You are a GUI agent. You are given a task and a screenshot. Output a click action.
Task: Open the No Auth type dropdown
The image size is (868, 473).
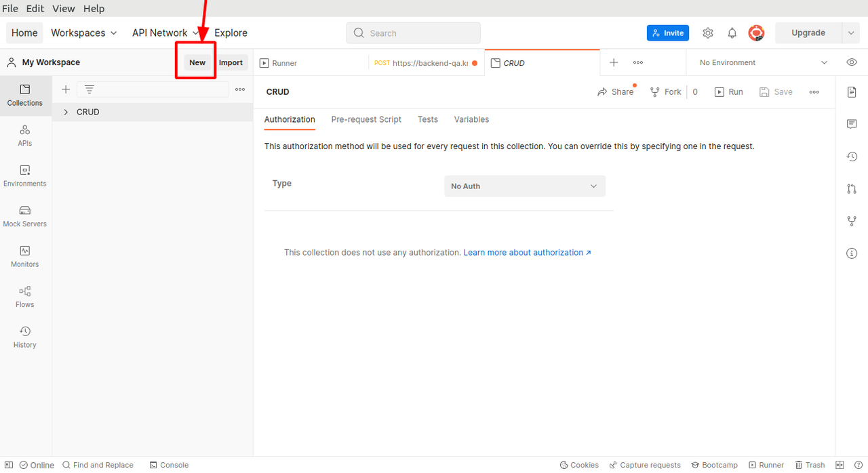pos(525,186)
